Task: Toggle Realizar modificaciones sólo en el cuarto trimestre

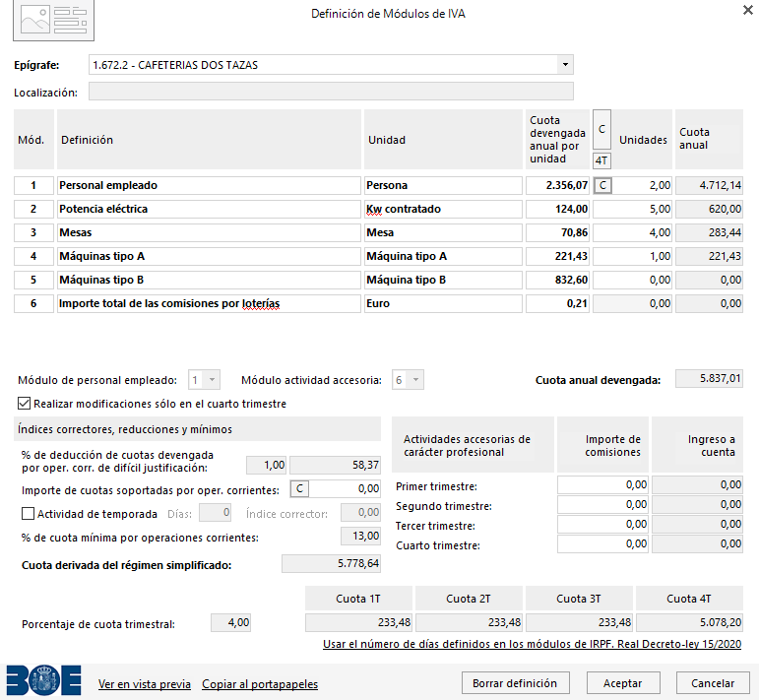Action: pos(24,404)
